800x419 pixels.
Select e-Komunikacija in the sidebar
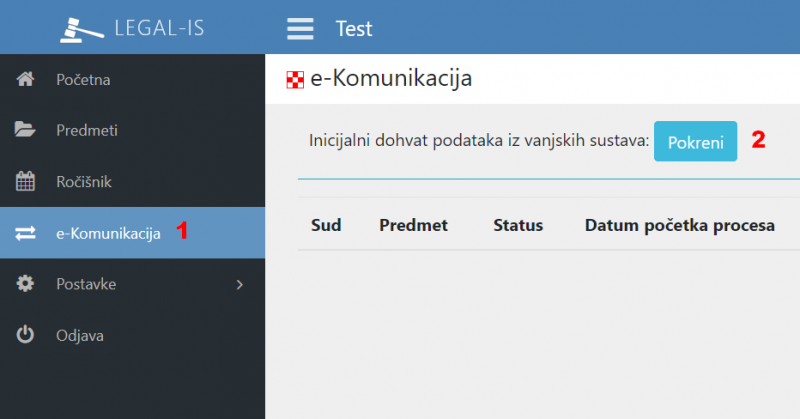coord(108,234)
